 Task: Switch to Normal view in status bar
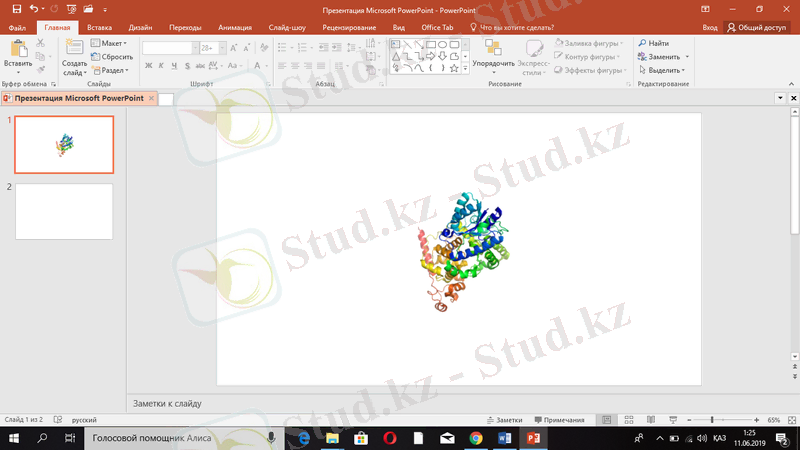coord(606,420)
